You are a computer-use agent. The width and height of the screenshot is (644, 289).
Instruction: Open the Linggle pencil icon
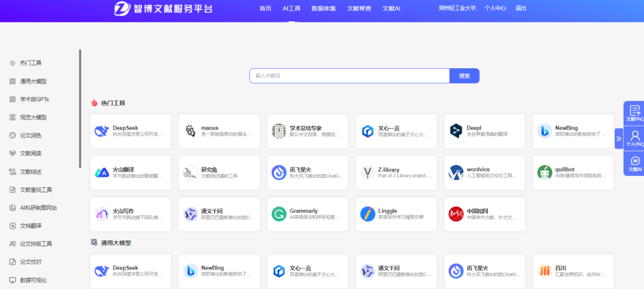tap(367, 214)
